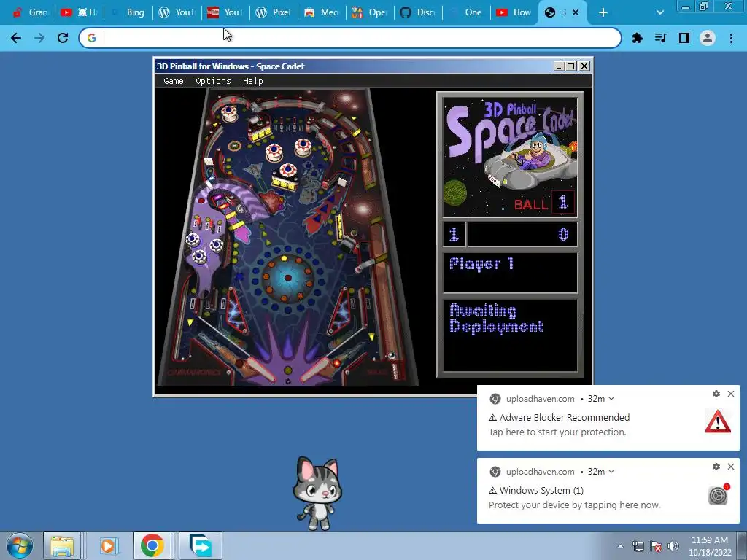This screenshot has width=747, height=560.
Task: Minimize the 3D Pinball window
Action: click(559, 66)
